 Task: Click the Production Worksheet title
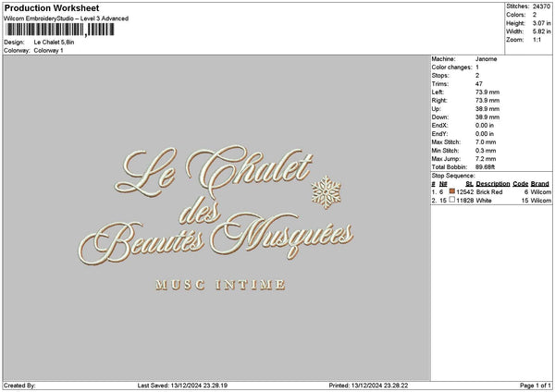click(52, 8)
